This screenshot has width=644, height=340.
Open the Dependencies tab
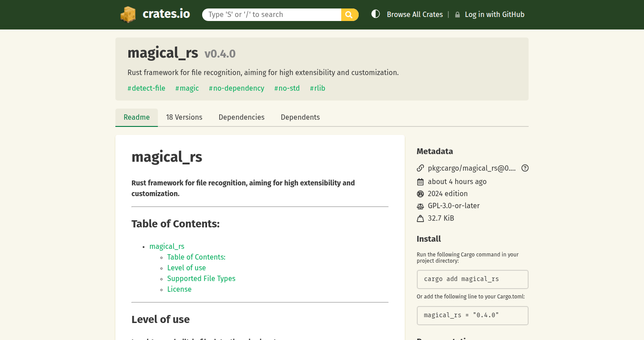(x=241, y=118)
